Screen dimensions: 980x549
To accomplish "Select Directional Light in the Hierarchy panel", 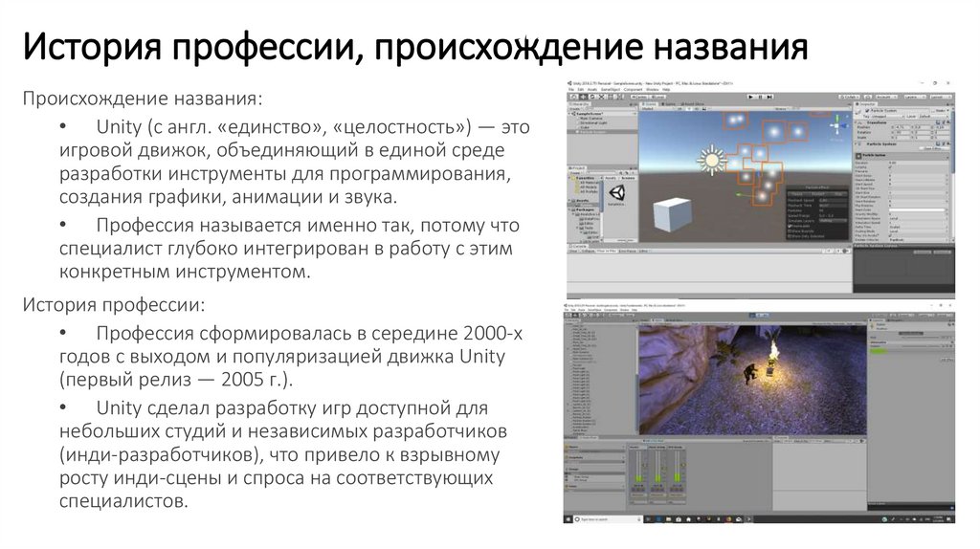I will click(x=593, y=123).
